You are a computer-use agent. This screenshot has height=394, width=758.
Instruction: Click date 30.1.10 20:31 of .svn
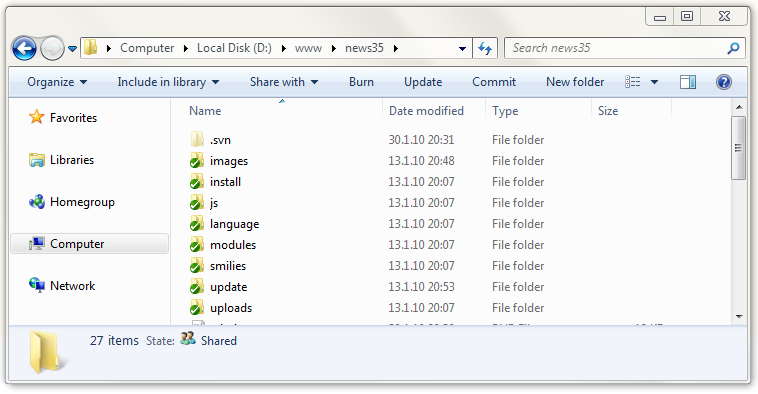pyautogui.click(x=421, y=140)
